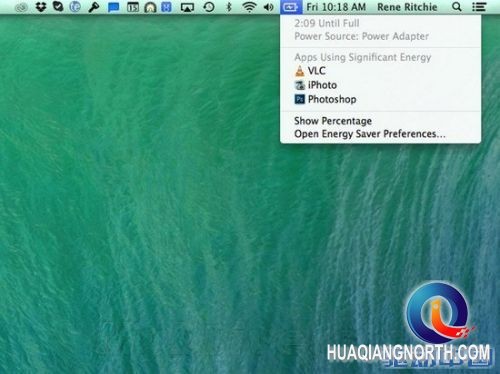Viewport: 500px width, 374px height.
Task: Open the Wi-Fi menu
Action: [x=249, y=7]
